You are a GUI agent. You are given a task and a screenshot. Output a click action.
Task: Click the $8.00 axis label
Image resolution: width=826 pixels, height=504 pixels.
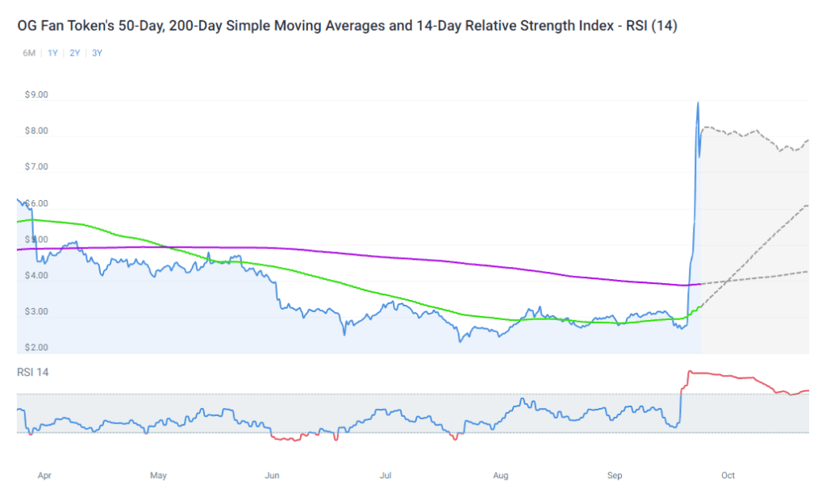36,131
